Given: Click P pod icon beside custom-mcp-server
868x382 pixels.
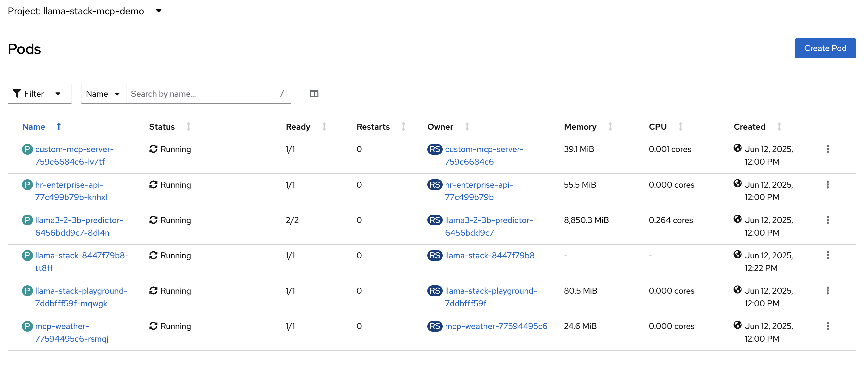Looking at the screenshot, I should point(27,149).
